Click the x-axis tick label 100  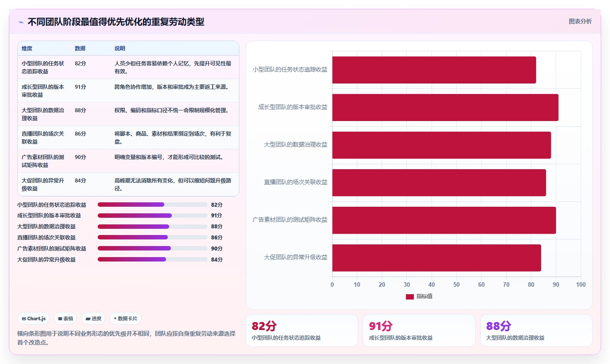tap(581, 284)
